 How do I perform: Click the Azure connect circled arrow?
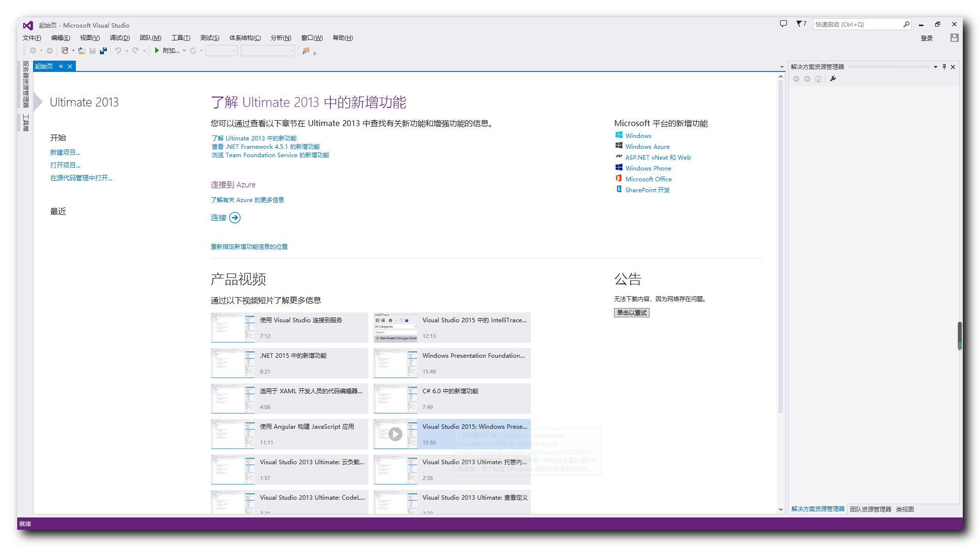tap(235, 218)
